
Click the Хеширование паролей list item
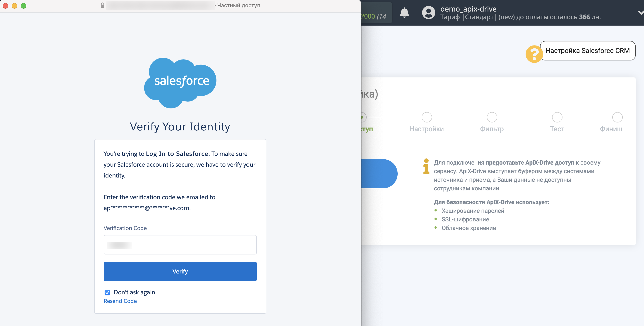(x=473, y=211)
